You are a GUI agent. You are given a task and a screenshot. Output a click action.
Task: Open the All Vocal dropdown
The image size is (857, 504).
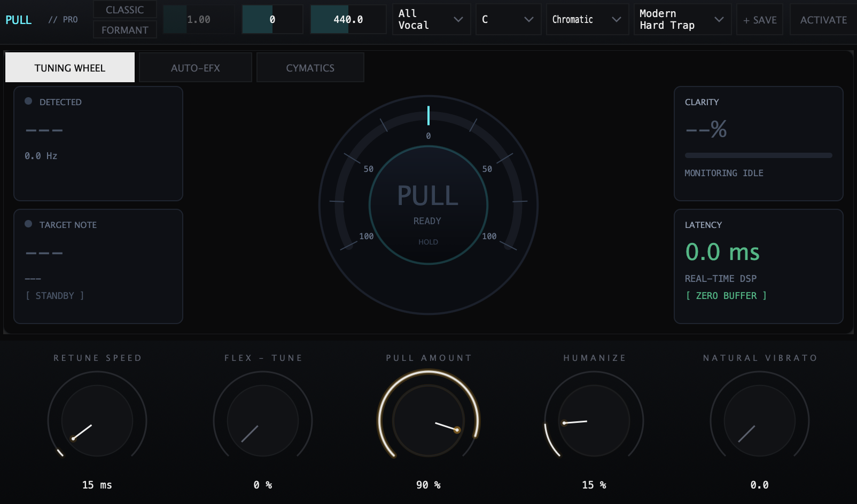(432, 19)
